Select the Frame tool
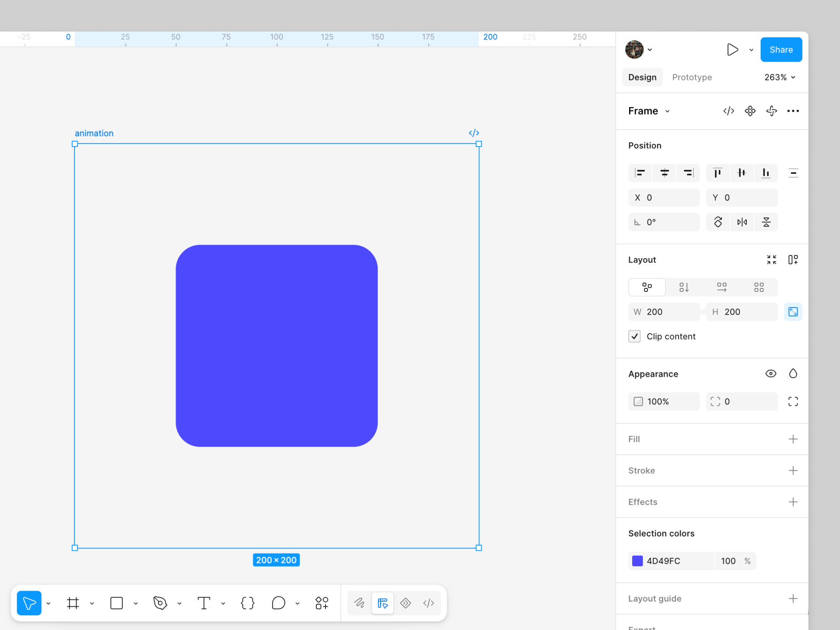The image size is (840, 630). click(73, 603)
